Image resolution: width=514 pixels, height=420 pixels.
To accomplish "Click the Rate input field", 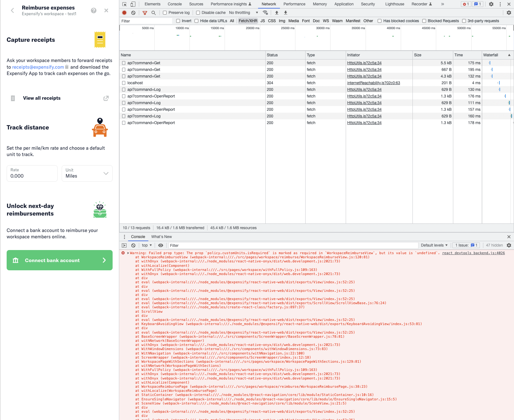I will [32, 173].
